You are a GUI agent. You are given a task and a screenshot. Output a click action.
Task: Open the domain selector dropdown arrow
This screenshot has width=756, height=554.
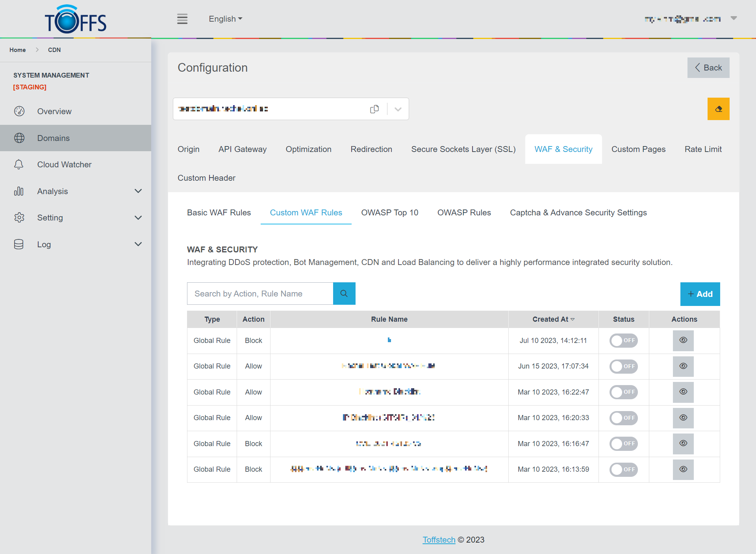click(398, 109)
